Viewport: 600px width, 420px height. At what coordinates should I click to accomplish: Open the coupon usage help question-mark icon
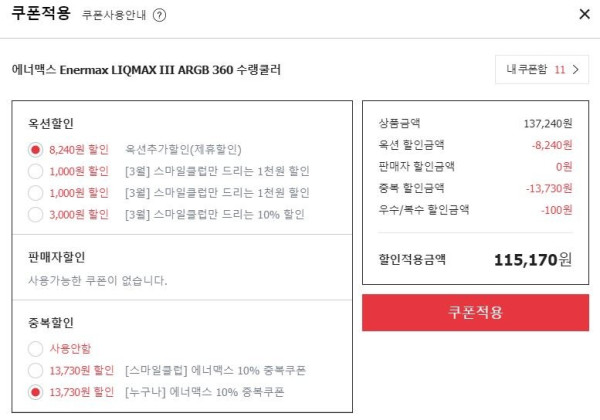point(159,15)
